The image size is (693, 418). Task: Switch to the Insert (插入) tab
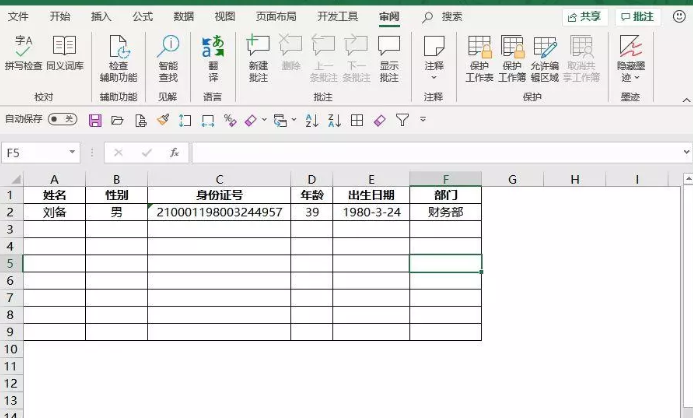[101, 17]
